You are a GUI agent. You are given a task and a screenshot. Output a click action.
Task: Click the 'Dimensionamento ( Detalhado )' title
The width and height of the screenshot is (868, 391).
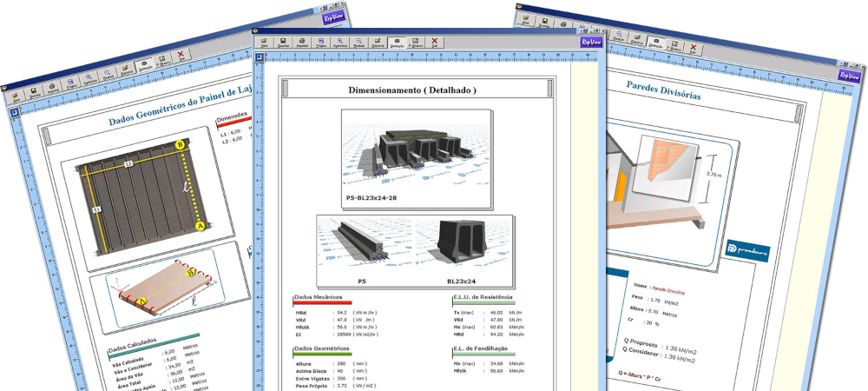[412, 89]
